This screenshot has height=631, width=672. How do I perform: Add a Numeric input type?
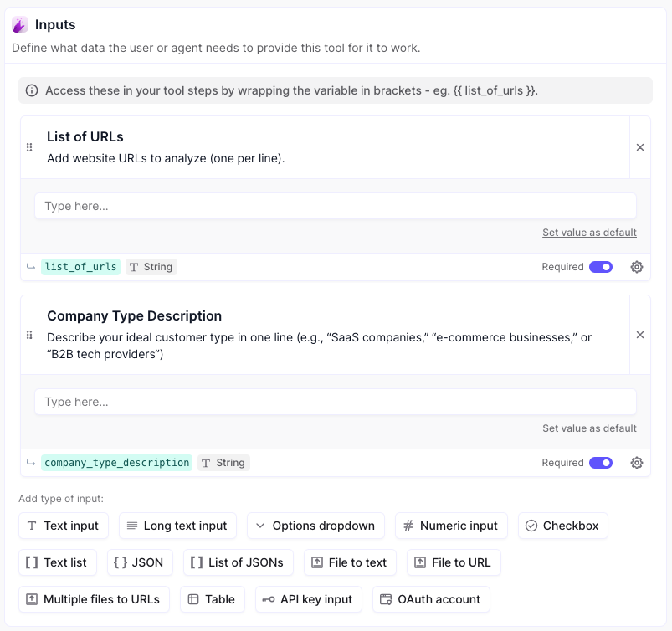pos(451,526)
